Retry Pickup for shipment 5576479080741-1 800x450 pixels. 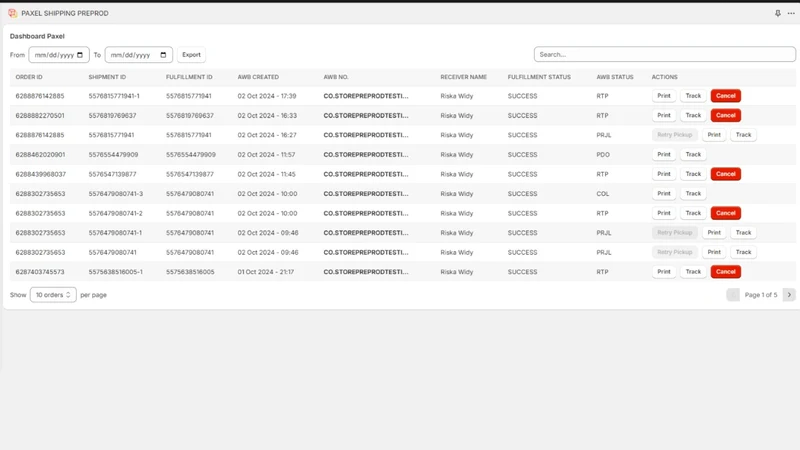pyautogui.click(x=674, y=233)
